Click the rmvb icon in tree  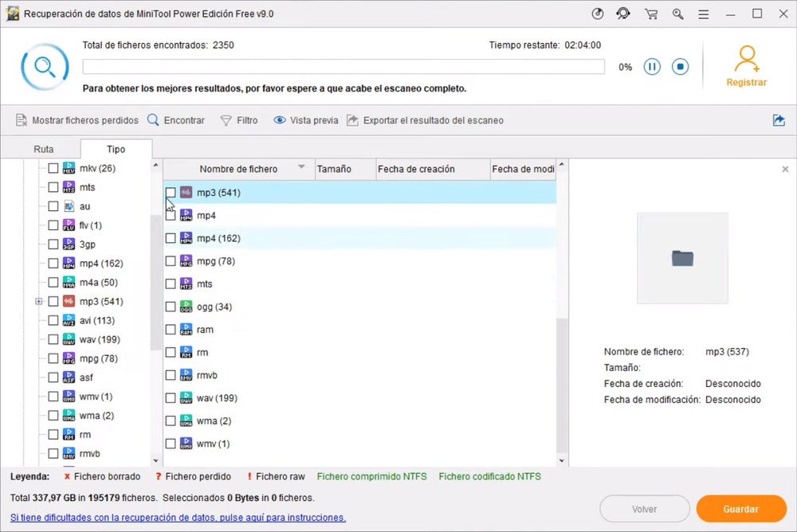69,454
